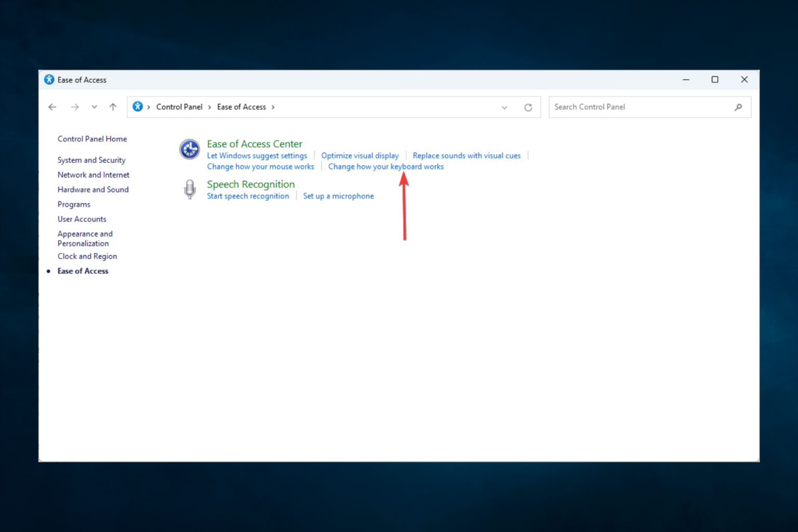This screenshot has height=532, width=798.
Task: Go up one level with up arrow
Action: [x=113, y=107]
